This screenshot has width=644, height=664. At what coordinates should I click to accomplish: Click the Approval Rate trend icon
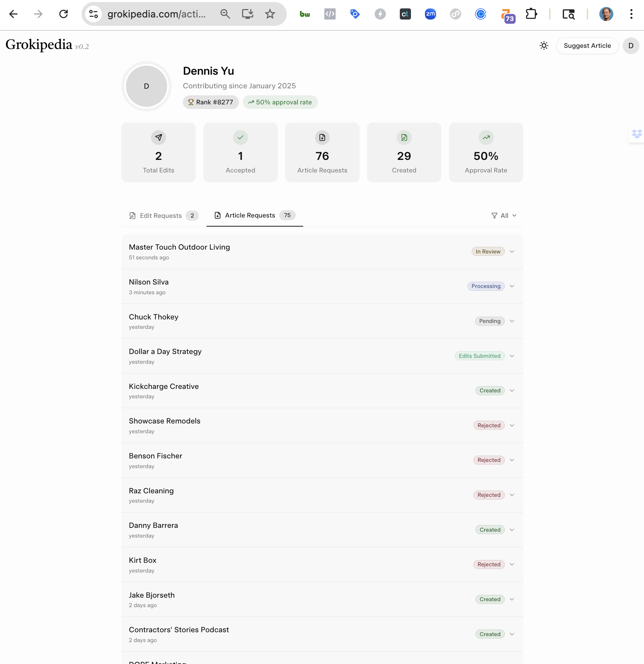[486, 138]
